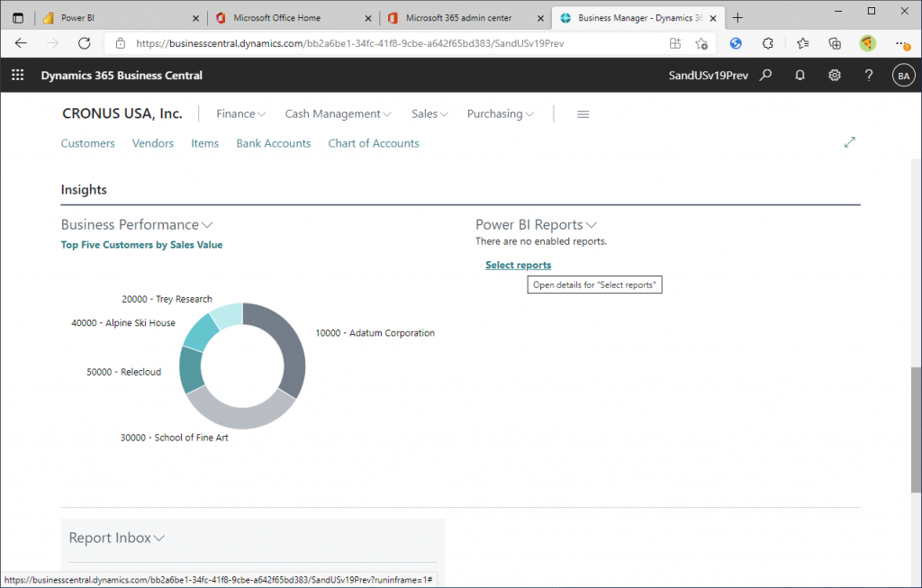Expand the Cash Management menu
The width and height of the screenshot is (922, 588).
tap(339, 114)
